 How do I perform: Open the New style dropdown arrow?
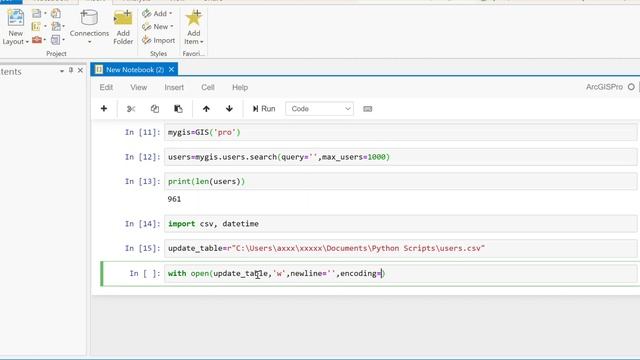[x=172, y=27]
